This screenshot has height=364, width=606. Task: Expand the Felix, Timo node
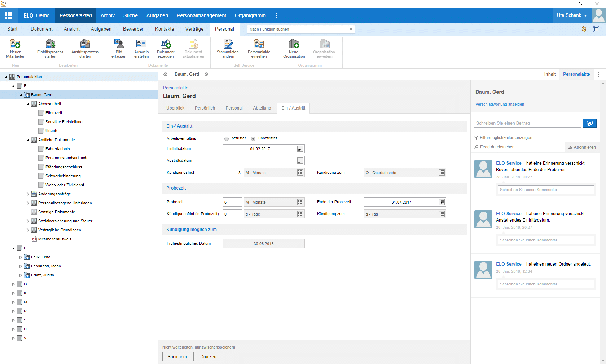(x=21, y=257)
